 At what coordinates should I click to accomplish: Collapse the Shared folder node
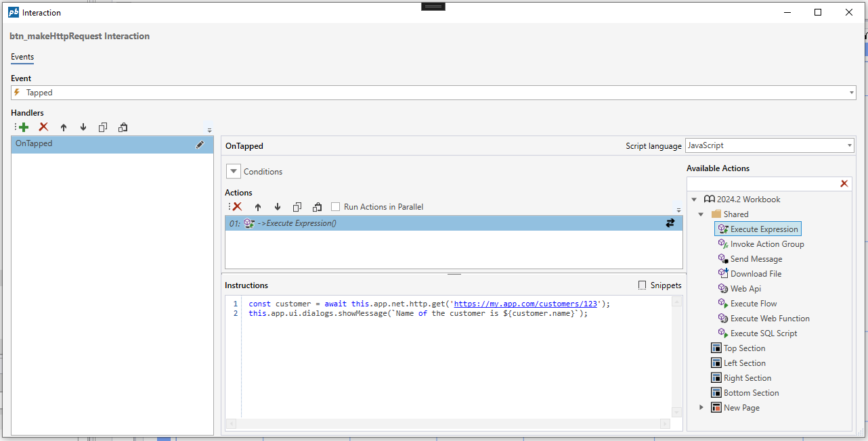[701, 214]
